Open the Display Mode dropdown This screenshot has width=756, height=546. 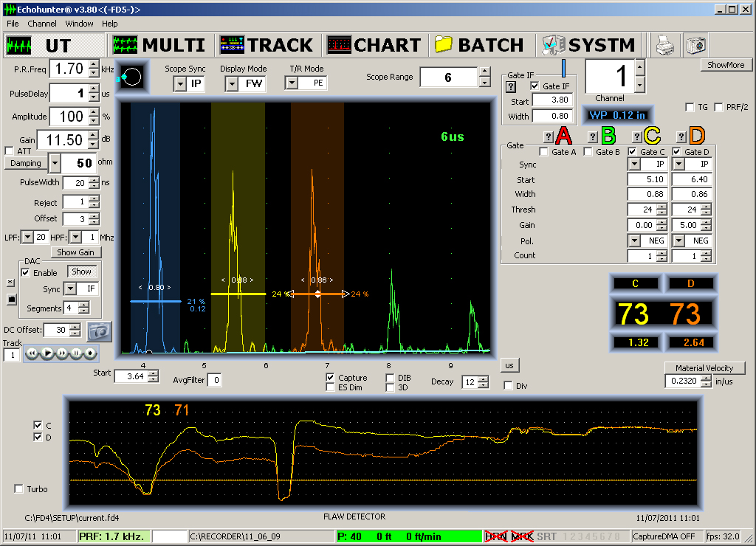232,84
